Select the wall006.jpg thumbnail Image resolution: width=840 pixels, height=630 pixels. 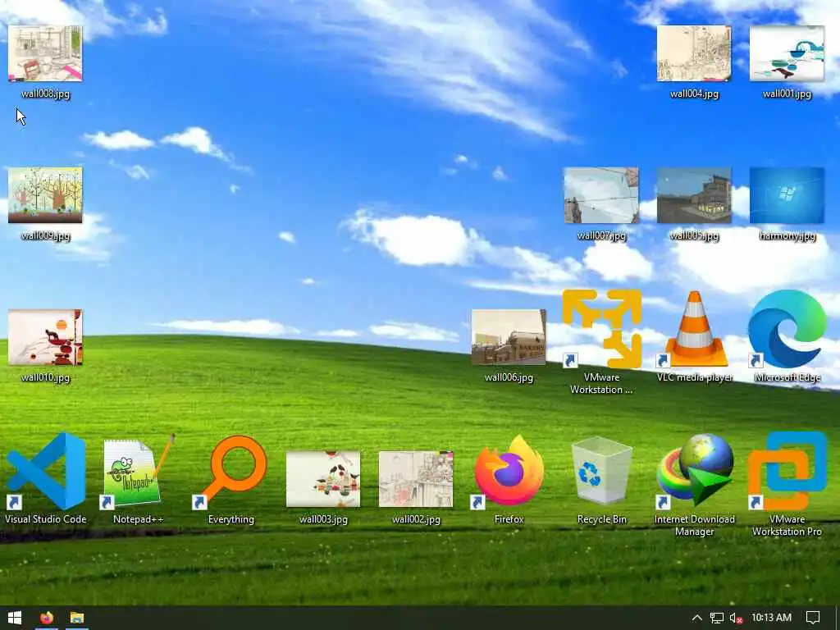coord(509,337)
